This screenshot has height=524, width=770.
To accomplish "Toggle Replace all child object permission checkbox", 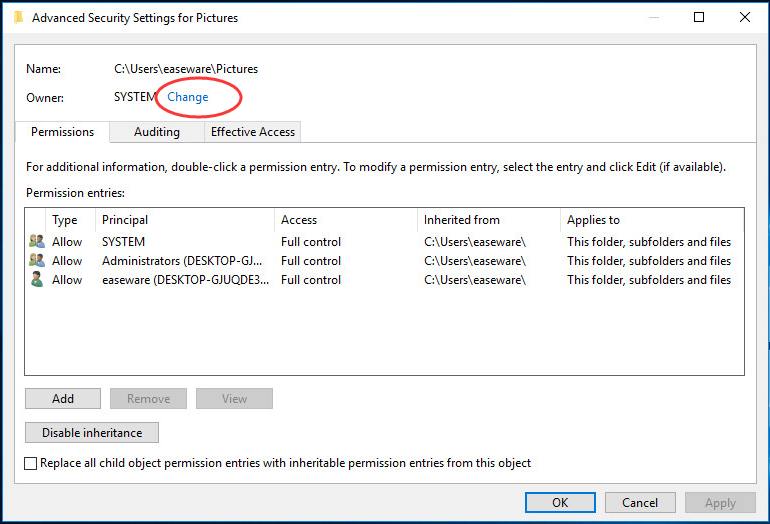I will click(x=30, y=463).
